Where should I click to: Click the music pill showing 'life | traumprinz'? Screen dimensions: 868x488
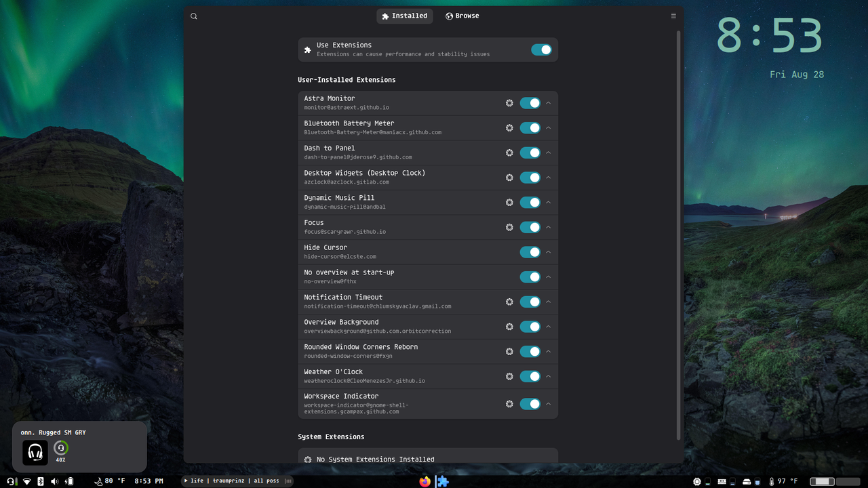tap(237, 481)
